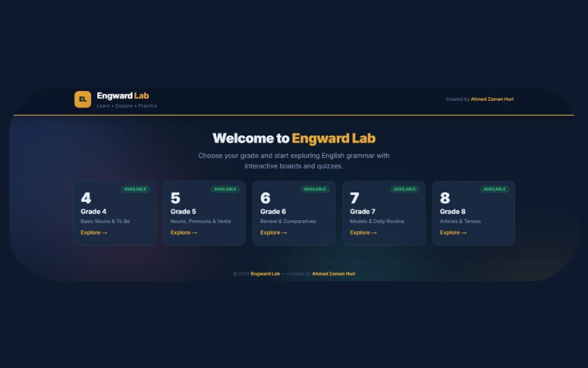Click the large number 5
Image resolution: width=588 pixels, height=368 pixels.
point(175,198)
